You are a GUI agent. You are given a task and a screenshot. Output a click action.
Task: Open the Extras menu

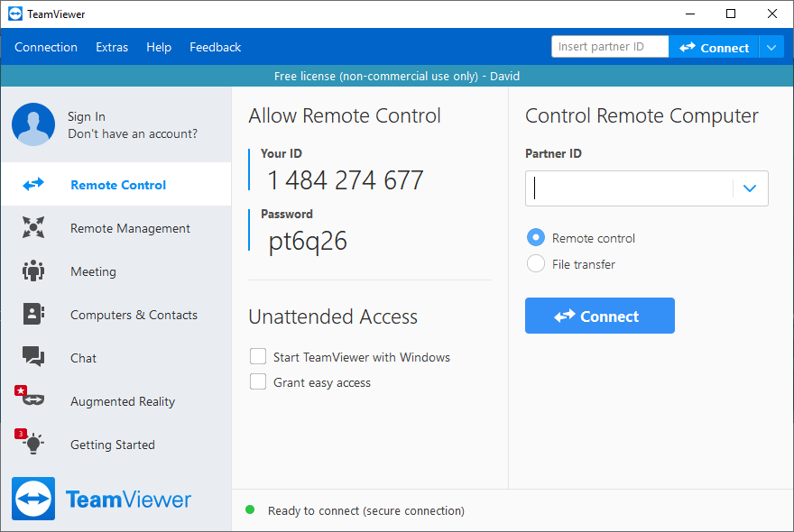[x=112, y=47]
